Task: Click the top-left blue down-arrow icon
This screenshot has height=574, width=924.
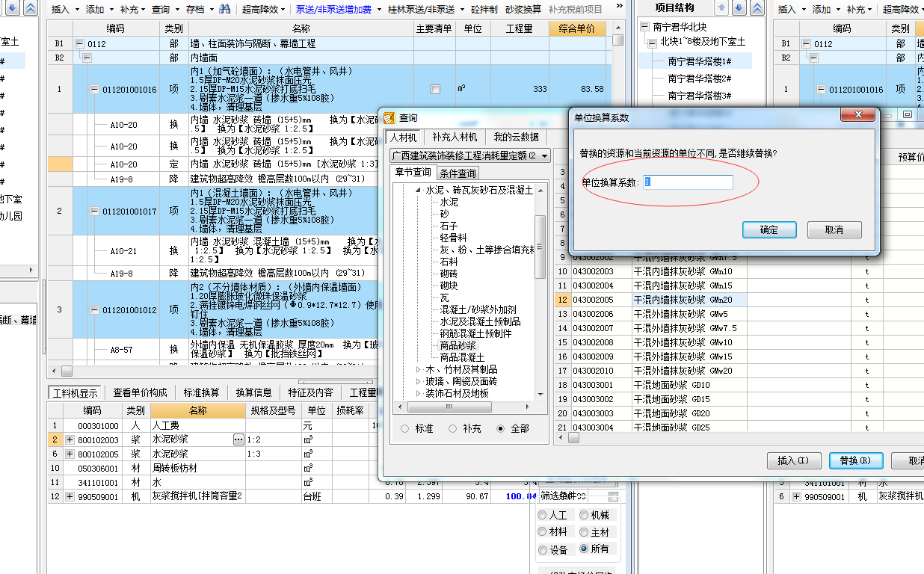Action: click(12, 8)
